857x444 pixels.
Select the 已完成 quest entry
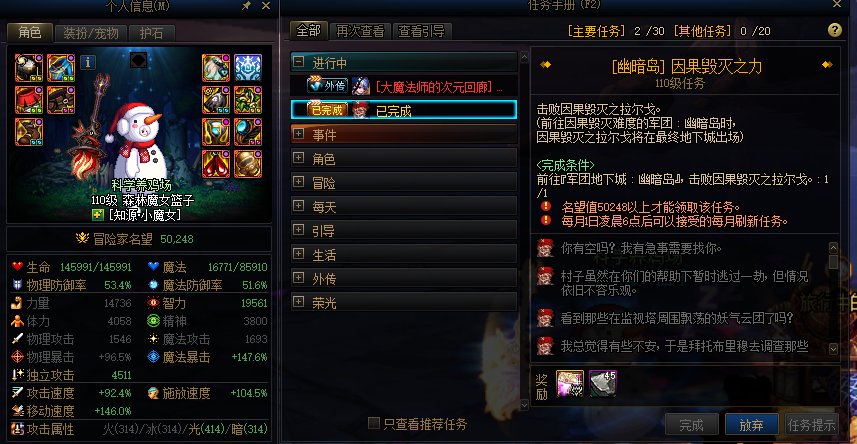coord(404,109)
